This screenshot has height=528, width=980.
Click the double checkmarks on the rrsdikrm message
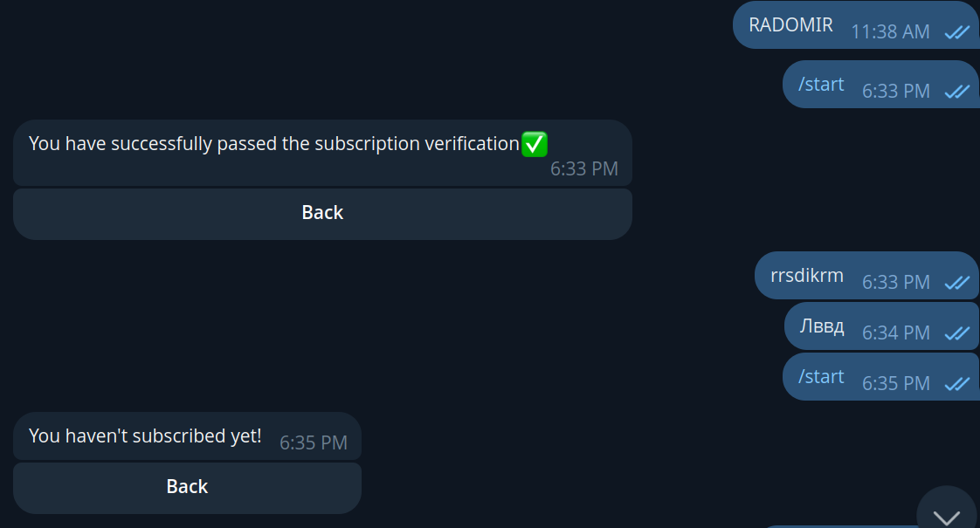coord(958,283)
